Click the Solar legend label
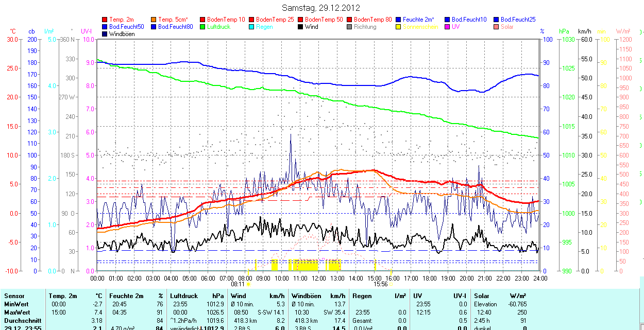The height and width of the screenshot is (330, 644). (x=507, y=27)
